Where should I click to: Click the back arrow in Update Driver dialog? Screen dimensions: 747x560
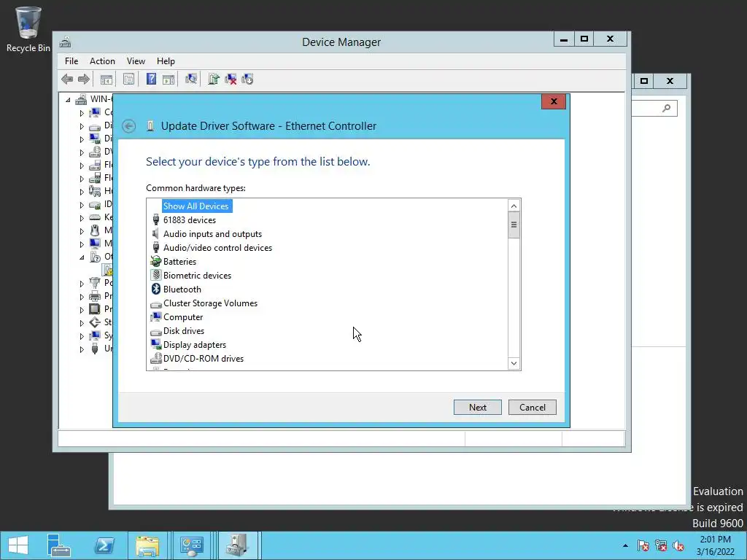pyautogui.click(x=128, y=126)
